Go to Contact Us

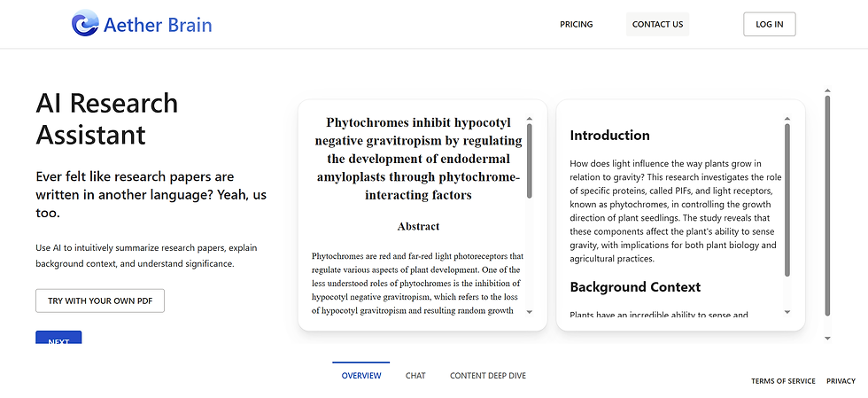657,25
